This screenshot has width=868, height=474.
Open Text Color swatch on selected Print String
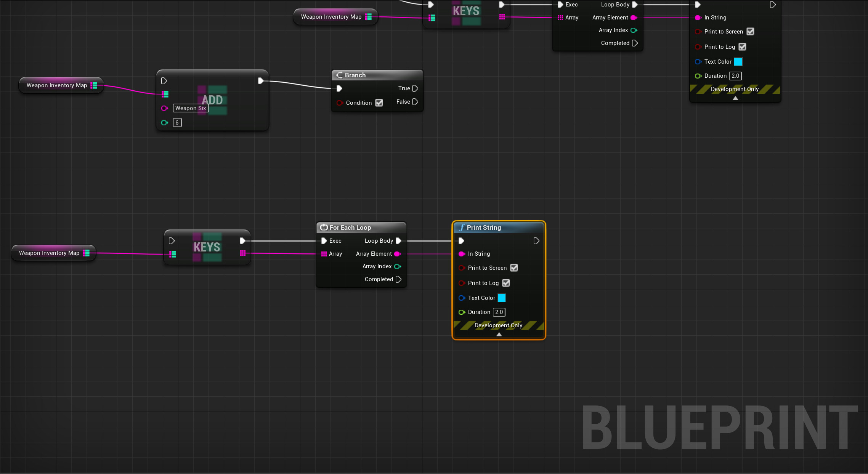[x=502, y=298]
